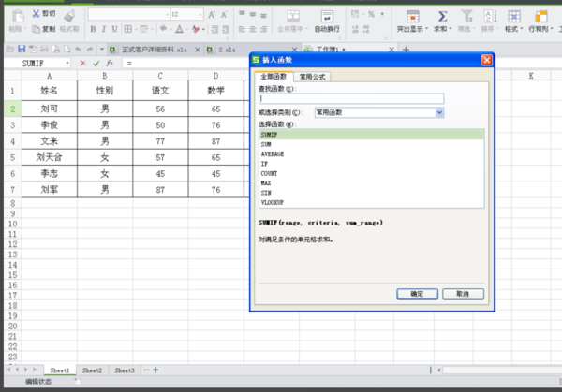Confirm the formula with the green checkmark
The width and height of the screenshot is (562, 392).
(x=96, y=64)
